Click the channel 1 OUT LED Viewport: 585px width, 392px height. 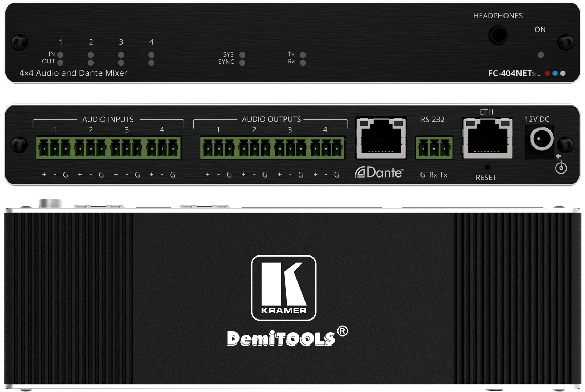(61, 63)
